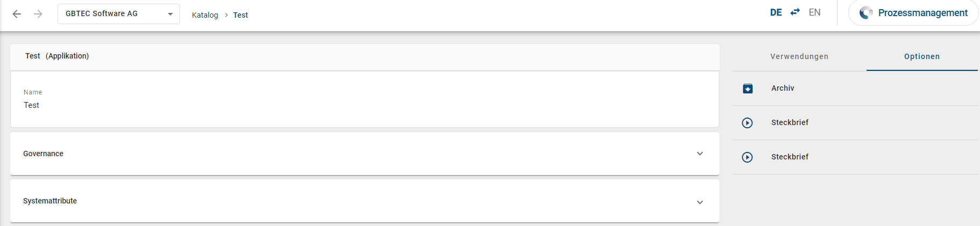
Task: Navigate to the Katalog breadcrumb
Action: 205,15
